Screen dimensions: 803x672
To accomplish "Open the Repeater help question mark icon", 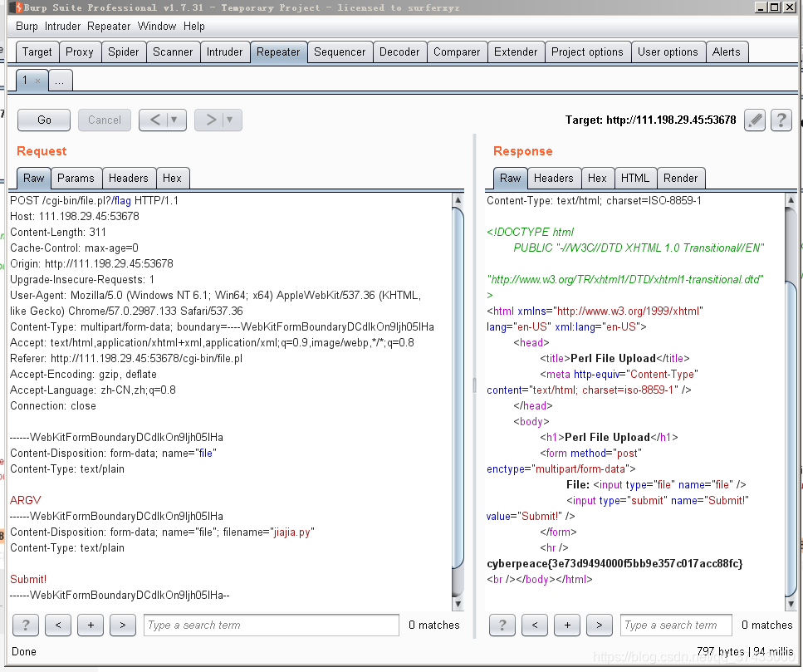I will coord(781,120).
